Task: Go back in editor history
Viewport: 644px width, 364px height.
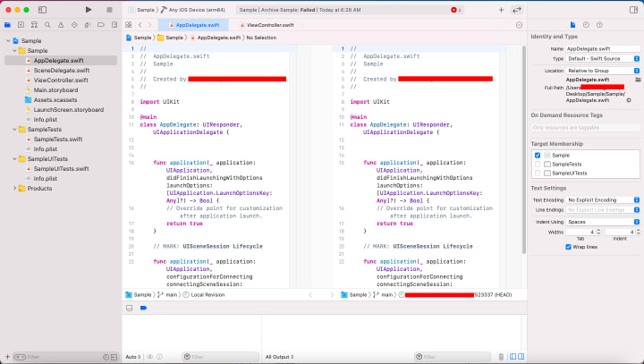Action: 140,25
